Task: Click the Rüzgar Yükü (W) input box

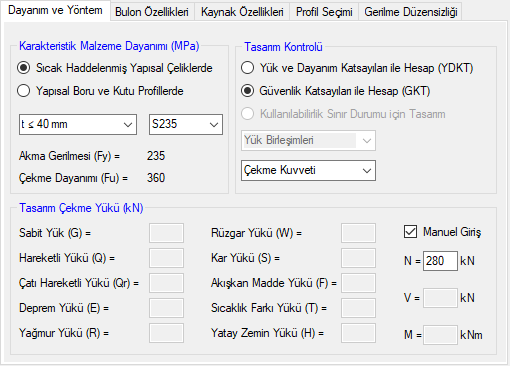Action: [x=358, y=233]
